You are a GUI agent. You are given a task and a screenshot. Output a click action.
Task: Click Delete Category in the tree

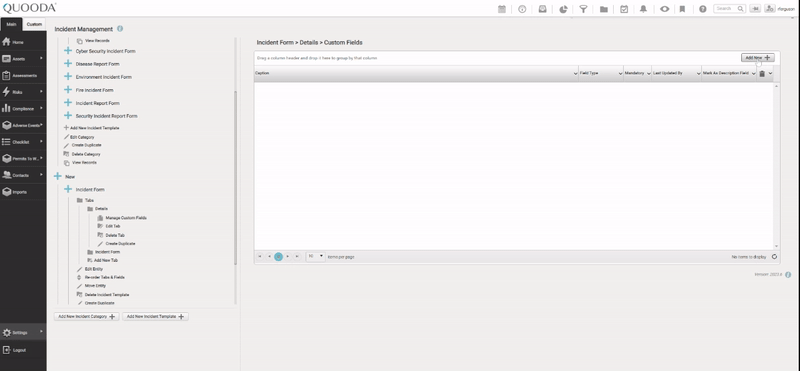point(85,154)
